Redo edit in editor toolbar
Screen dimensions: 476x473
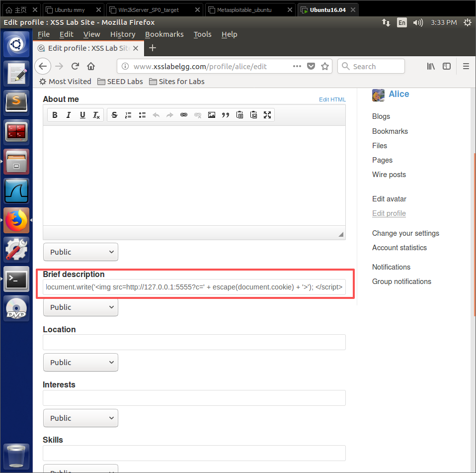click(170, 115)
